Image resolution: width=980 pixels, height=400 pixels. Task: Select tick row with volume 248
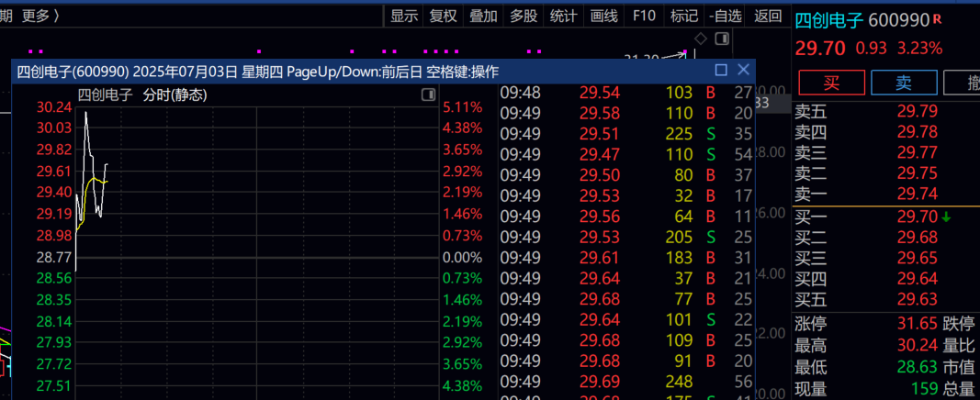coord(626,382)
